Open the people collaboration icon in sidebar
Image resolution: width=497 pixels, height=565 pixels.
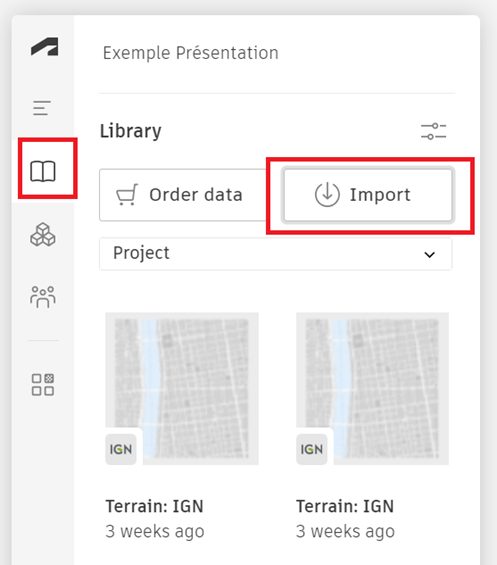43,297
